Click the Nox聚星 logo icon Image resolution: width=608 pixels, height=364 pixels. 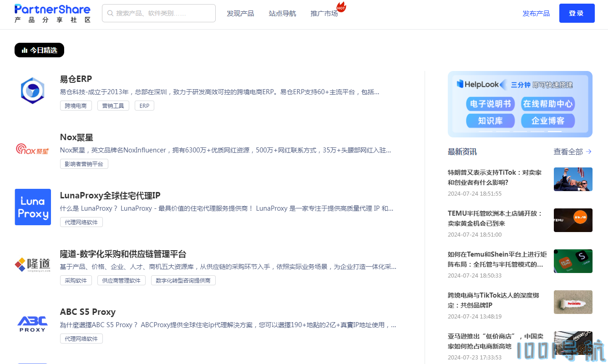click(33, 149)
